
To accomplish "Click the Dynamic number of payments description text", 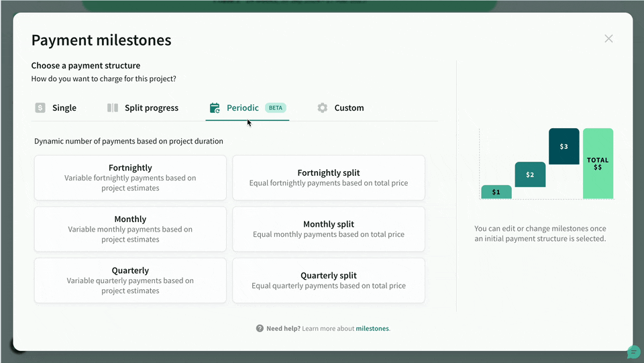I will [129, 142].
